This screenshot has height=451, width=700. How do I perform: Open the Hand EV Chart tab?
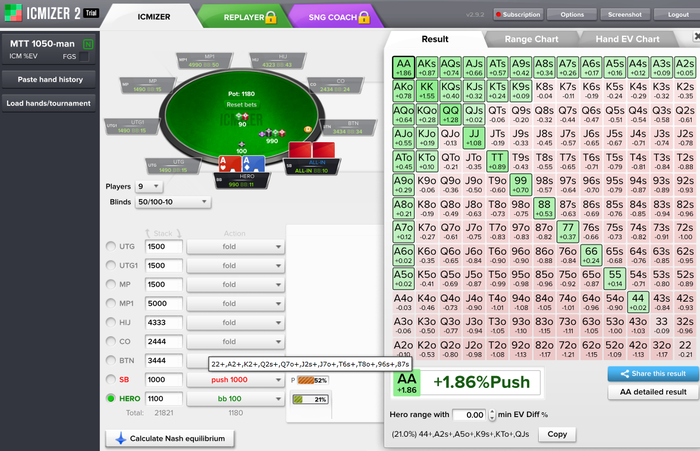pos(627,39)
